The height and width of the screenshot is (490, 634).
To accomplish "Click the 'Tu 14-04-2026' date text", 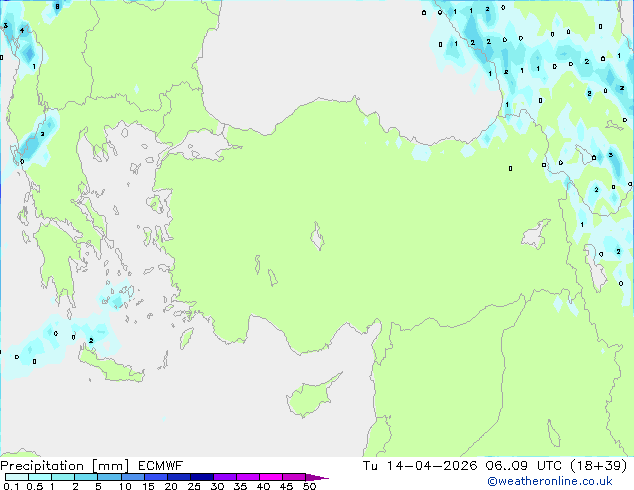I will point(420,466).
